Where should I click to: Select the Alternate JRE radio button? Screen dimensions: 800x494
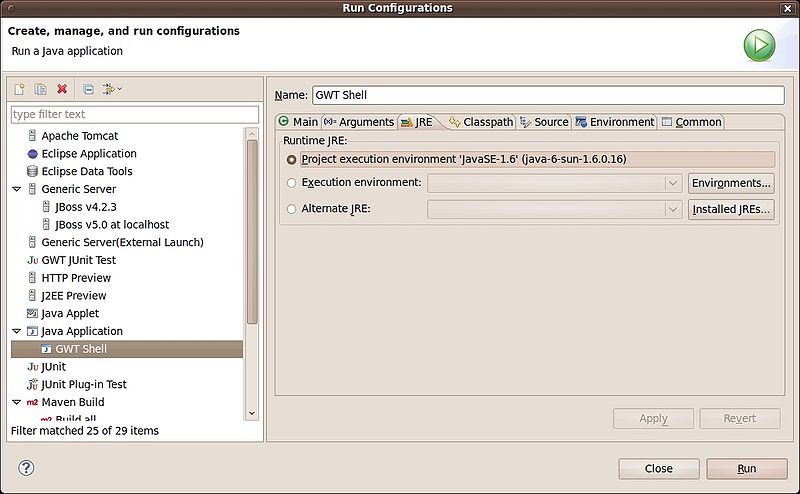291,209
